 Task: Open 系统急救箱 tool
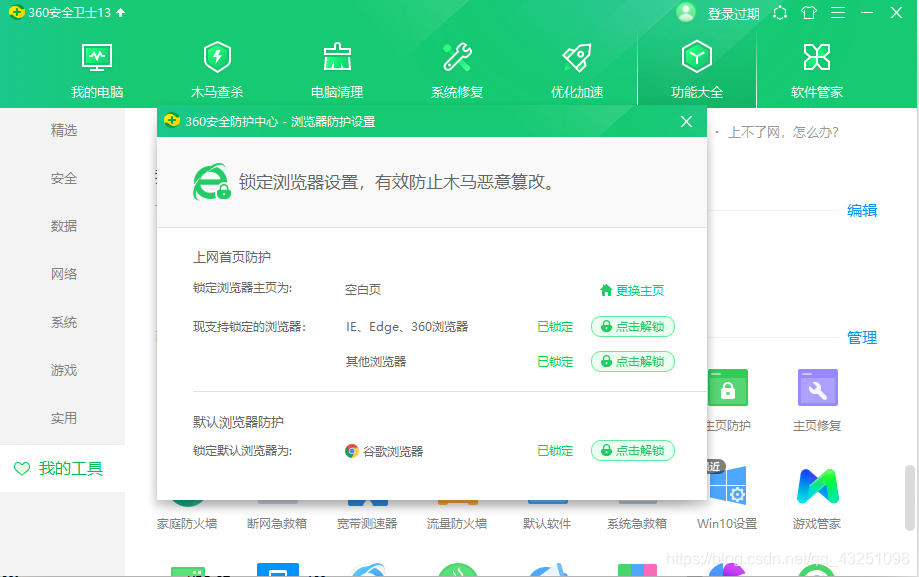[637, 523]
